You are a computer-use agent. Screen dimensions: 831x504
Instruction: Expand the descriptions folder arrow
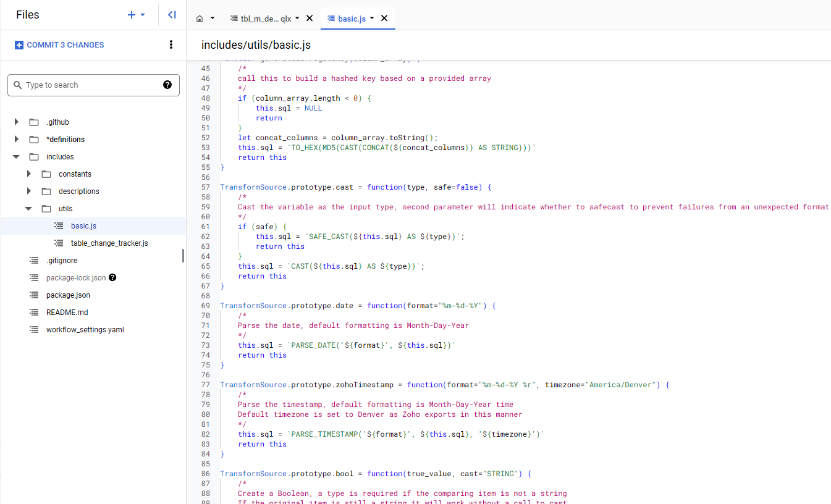[x=29, y=191]
